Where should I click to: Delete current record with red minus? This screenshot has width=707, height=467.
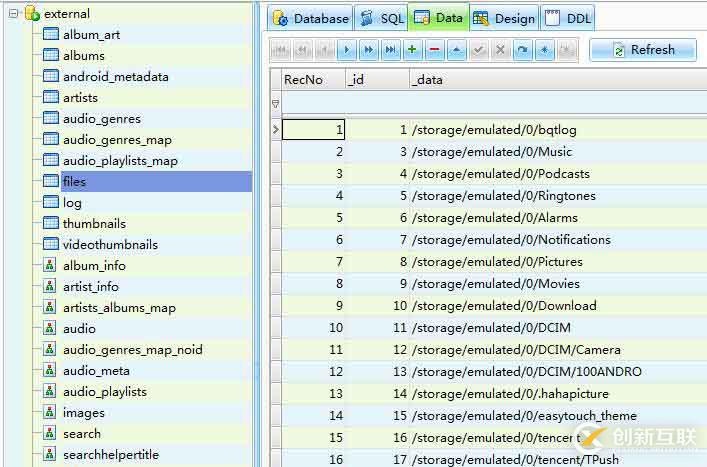coord(434,50)
